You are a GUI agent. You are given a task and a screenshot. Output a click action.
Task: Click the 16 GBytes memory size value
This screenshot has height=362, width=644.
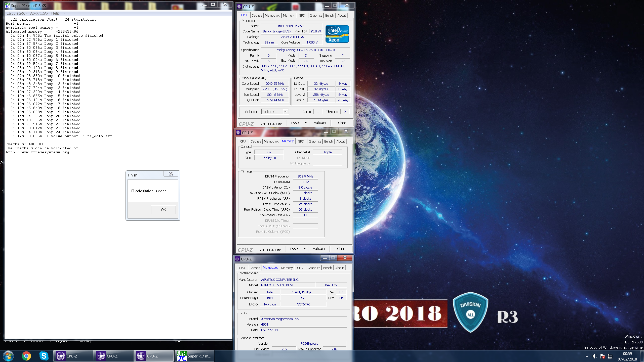(x=269, y=158)
